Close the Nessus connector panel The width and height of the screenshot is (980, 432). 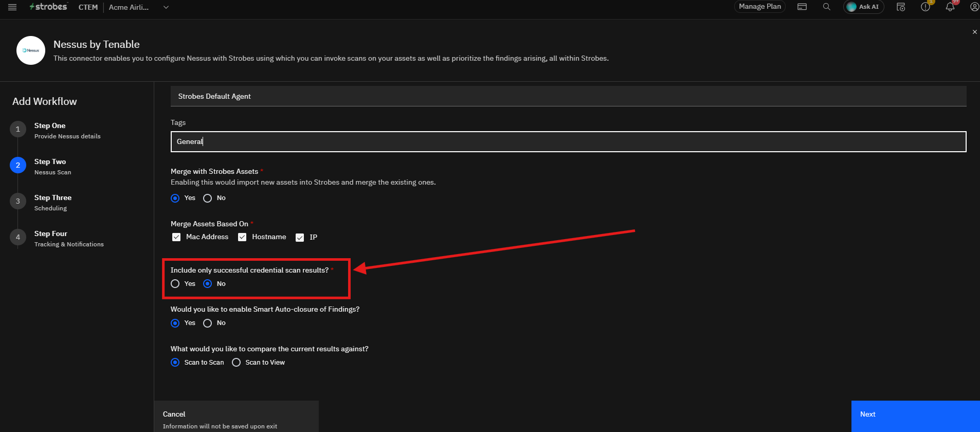(x=974, y=32)
